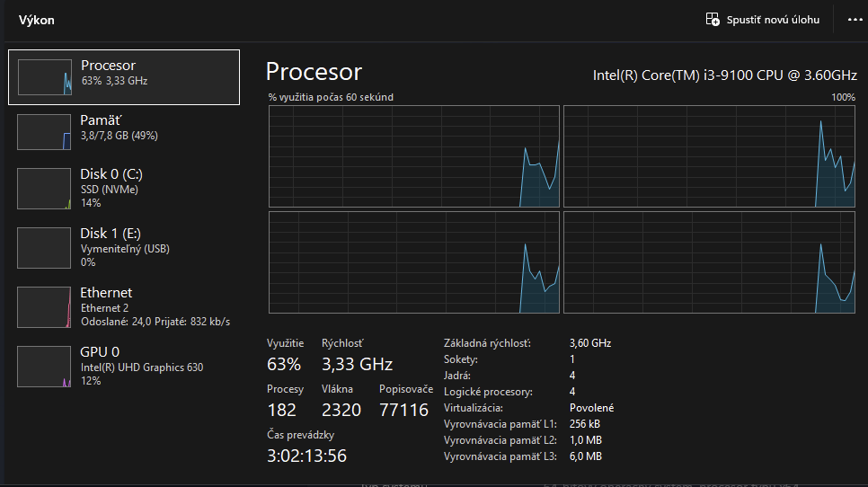The image size is (868, 487).
Task: Open GPU 0 Intel UHD Graphics entry
Action: click(x=135, y=366)
